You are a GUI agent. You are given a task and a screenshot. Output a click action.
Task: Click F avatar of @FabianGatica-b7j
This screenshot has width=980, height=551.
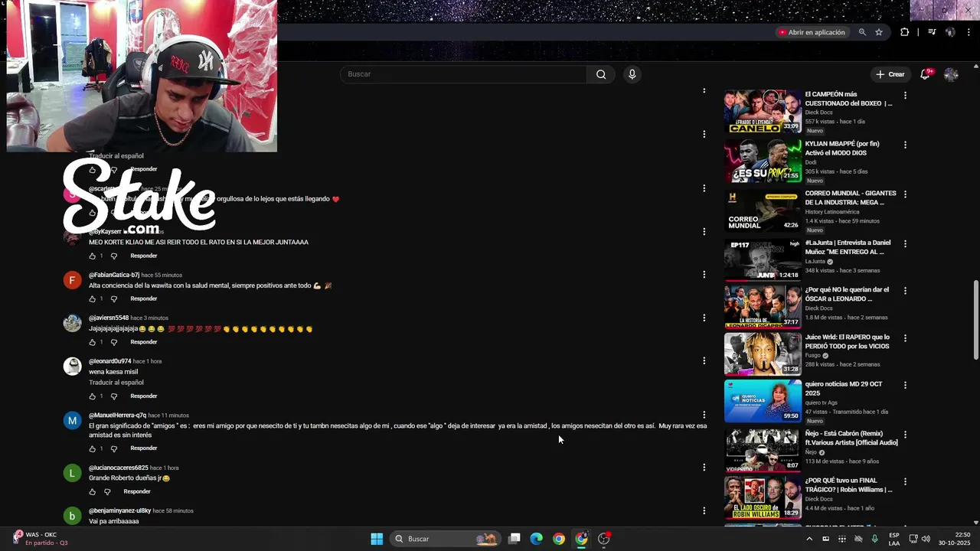tap(72, 280)
